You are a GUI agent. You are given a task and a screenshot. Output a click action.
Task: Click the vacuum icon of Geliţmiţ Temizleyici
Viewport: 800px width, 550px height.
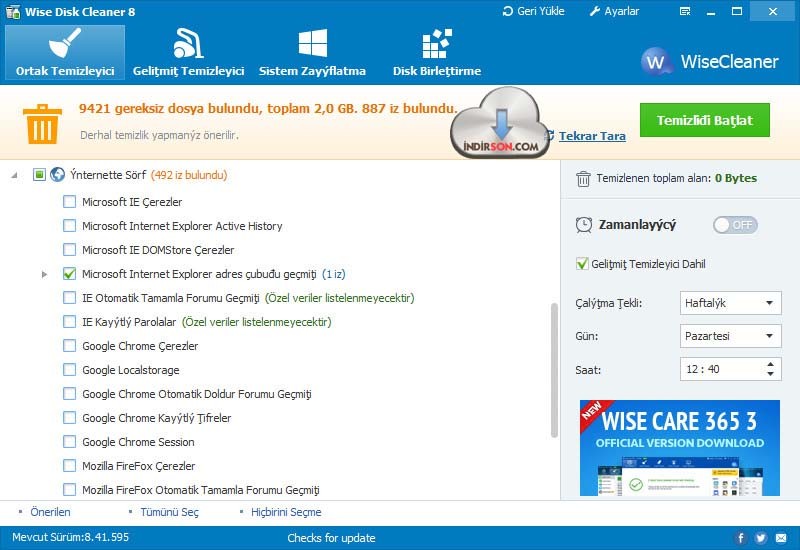coord(188,43)
